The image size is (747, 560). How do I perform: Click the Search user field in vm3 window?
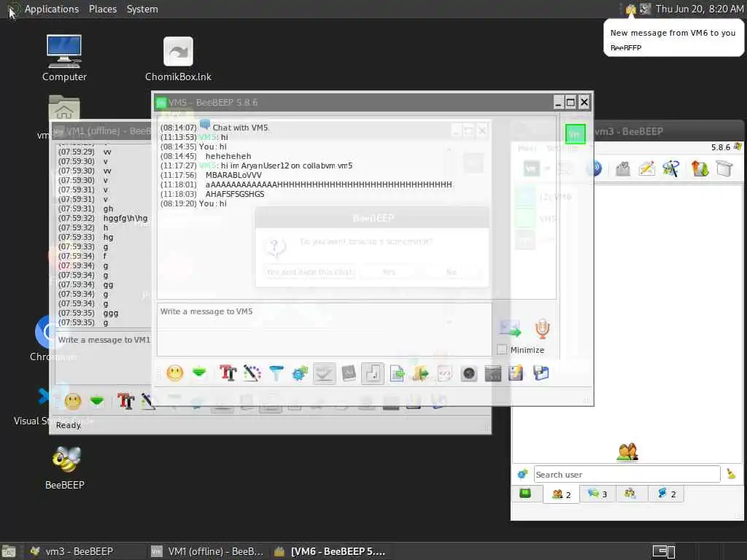627,474
